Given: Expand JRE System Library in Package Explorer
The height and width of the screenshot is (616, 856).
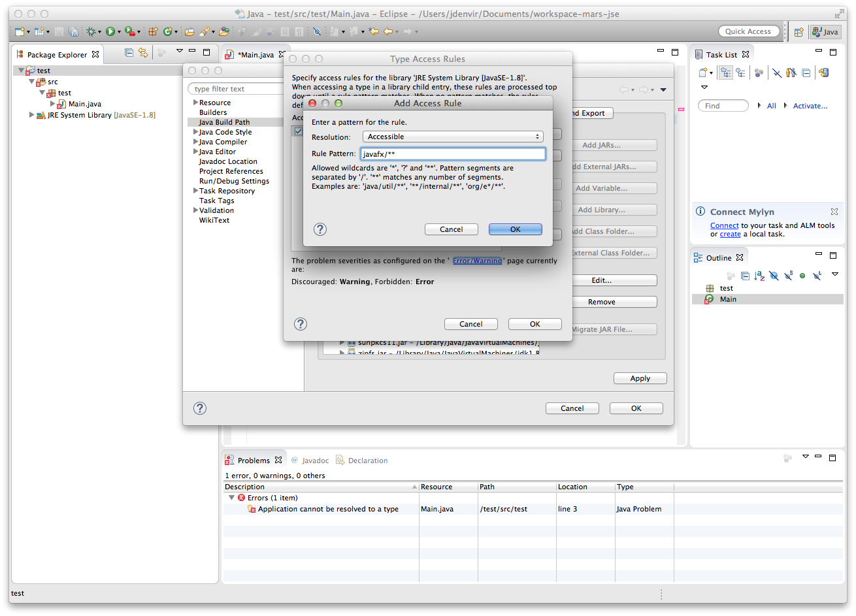Looking at the screenshot, I should point(31,115).
